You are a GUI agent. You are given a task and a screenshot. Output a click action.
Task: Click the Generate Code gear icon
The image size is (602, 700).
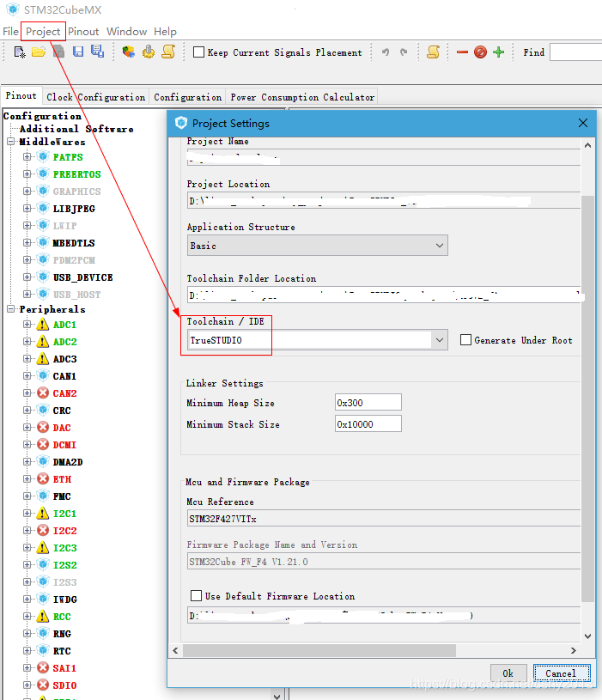point(149,52)
